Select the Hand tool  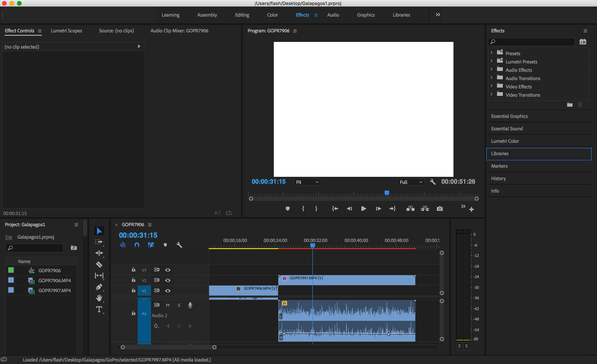click(99, 298)
